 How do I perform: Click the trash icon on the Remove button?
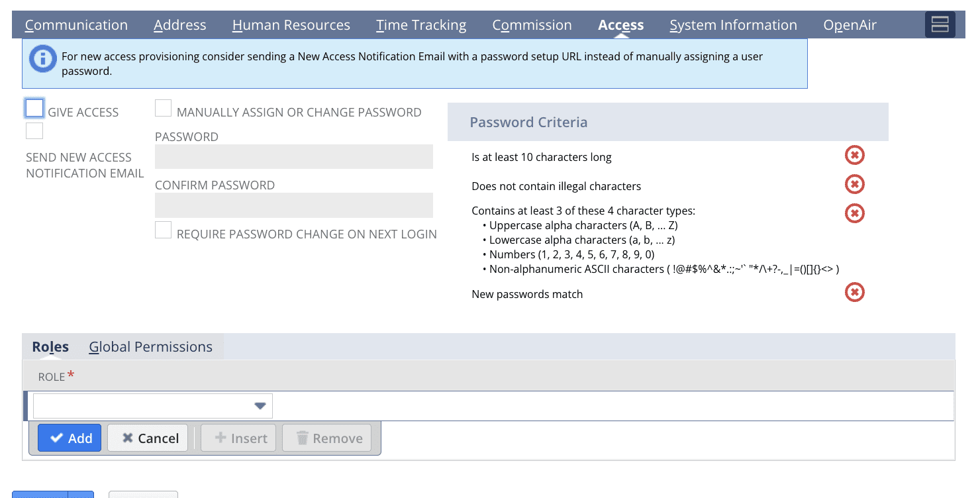coord(303,438)
